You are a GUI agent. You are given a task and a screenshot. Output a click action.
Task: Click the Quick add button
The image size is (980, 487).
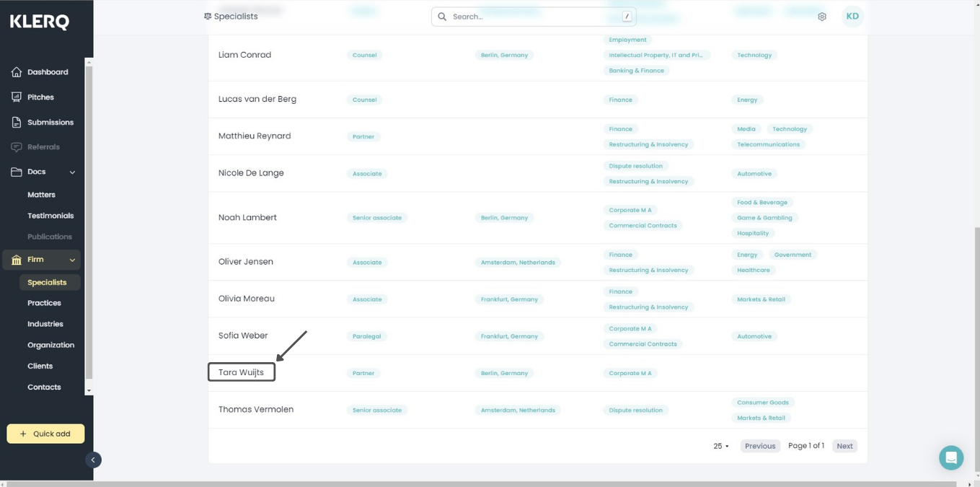[45, 434]
